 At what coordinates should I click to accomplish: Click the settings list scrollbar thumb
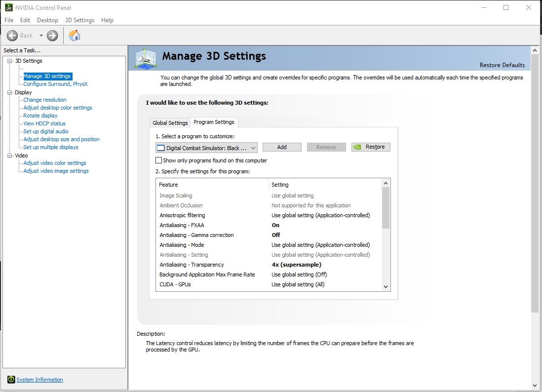[x=386, y=208]
